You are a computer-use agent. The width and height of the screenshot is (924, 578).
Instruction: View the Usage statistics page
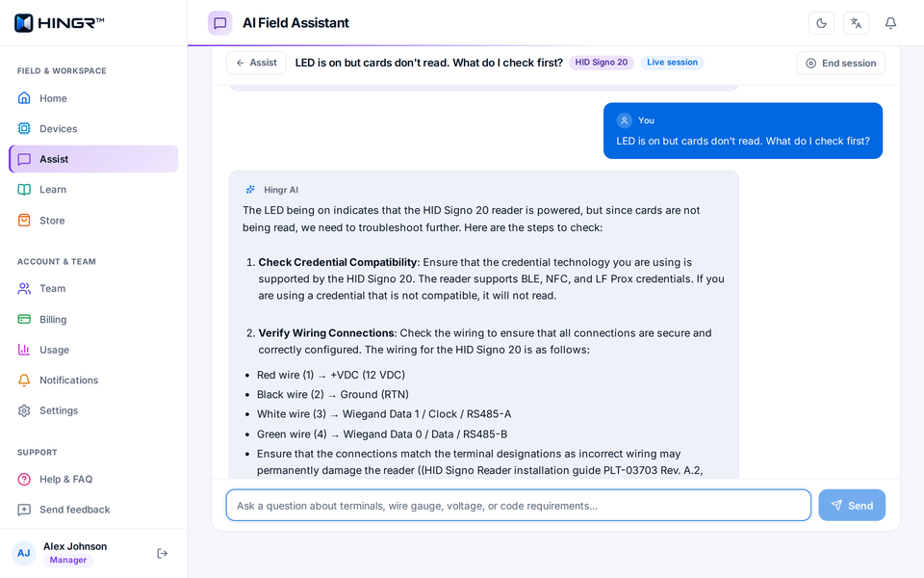[93, 350]
